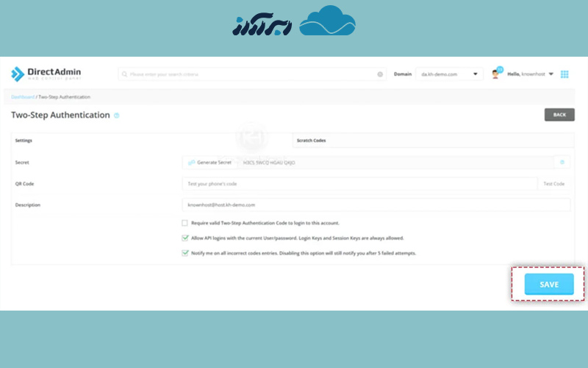
Task: Click the BACK button
Action: [559, 115]
